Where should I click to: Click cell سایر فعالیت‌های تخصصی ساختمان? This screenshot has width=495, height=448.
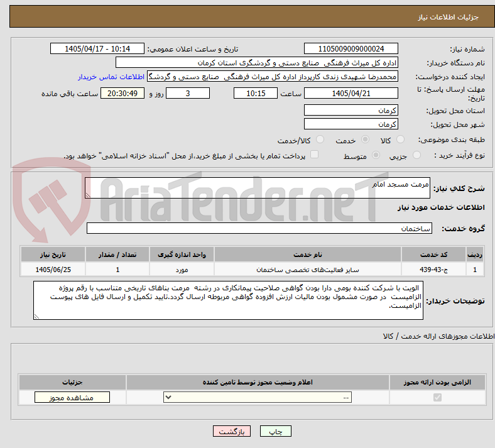tap(307, 270)
